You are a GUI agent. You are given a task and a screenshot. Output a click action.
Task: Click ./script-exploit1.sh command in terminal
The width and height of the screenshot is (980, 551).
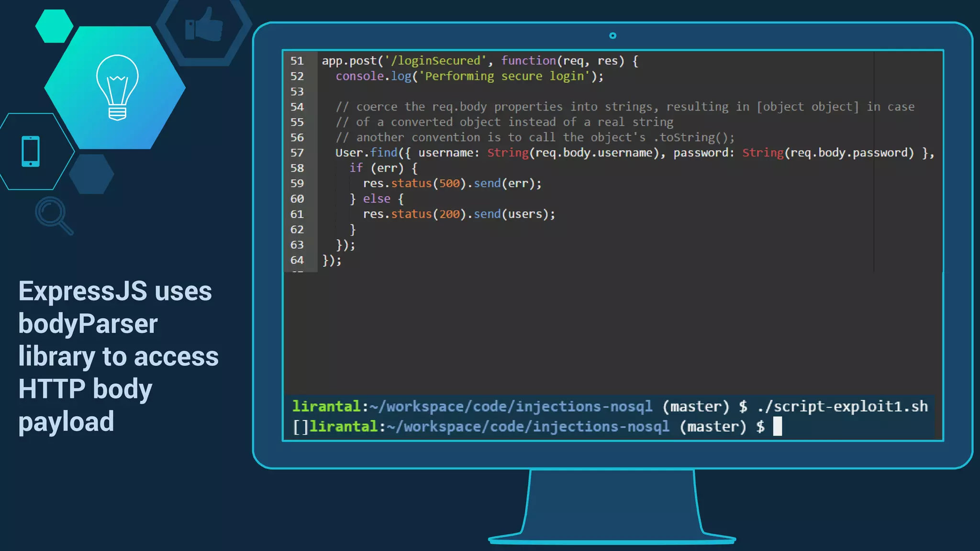click(843, 406)
